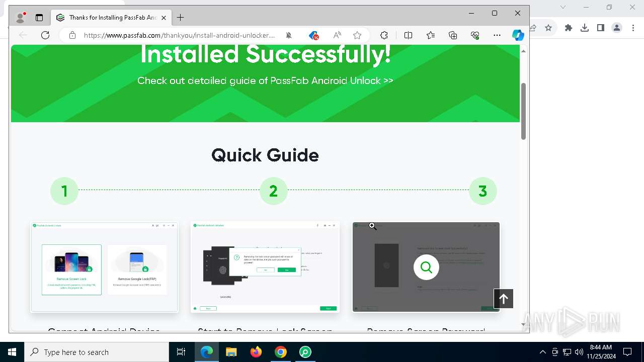This screenshot has width=644, height=362.
Task: Open the shopping coupons icon with badge
Action: [x=313, y=35]
